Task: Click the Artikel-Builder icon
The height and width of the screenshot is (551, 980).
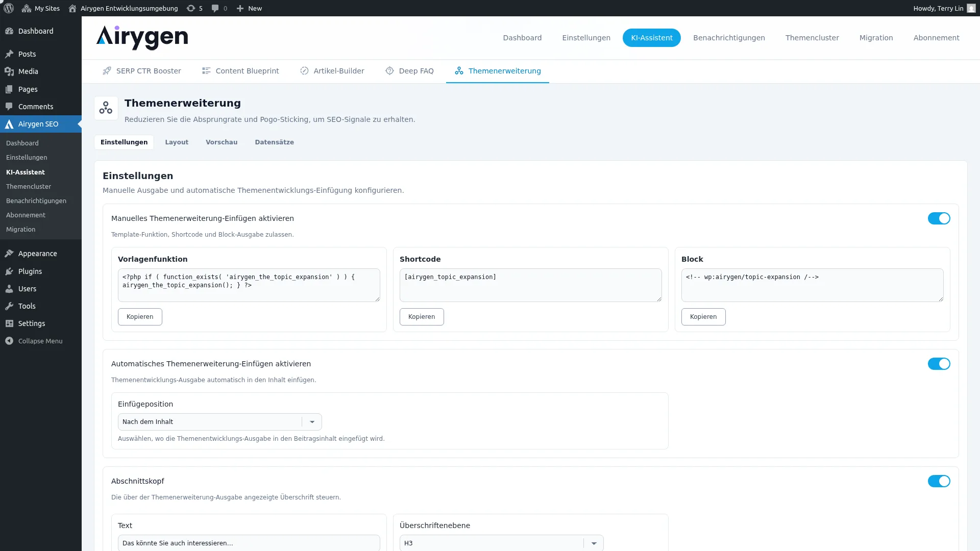Action: coord(304,71)
